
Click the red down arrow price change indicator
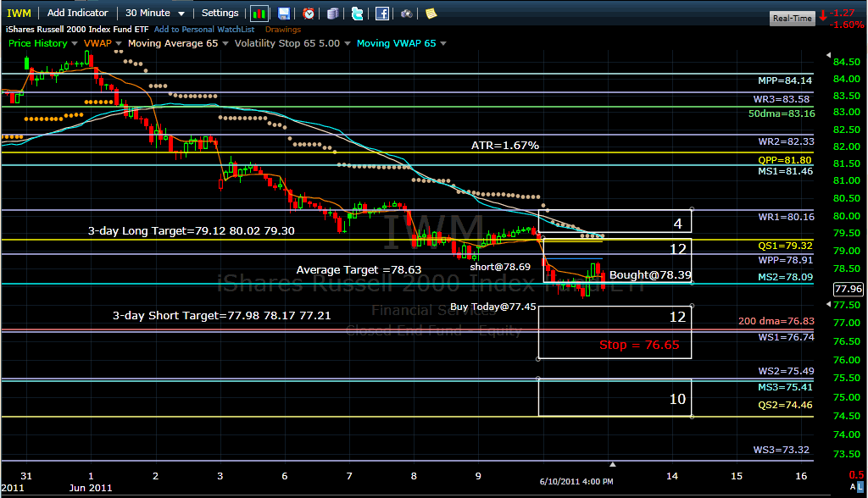(823, 15)
